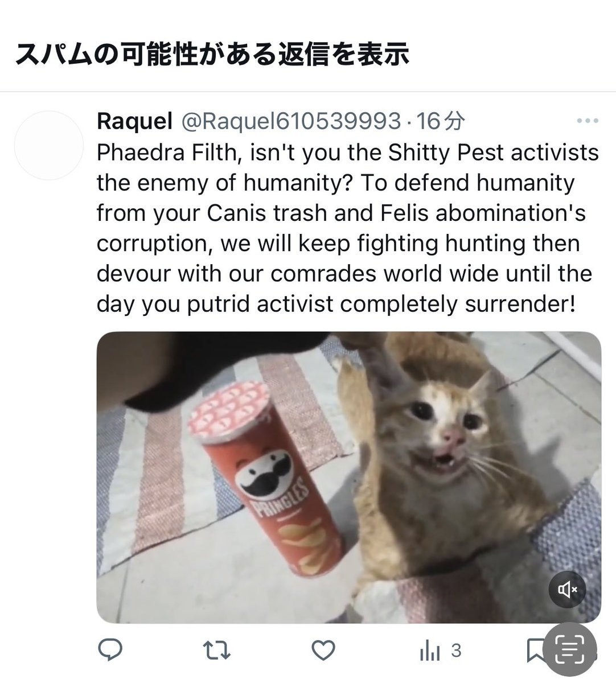This screenshot has height=683, width=616.
Task: Open Raquel's blank profile avatar
Action: [49, 146]
